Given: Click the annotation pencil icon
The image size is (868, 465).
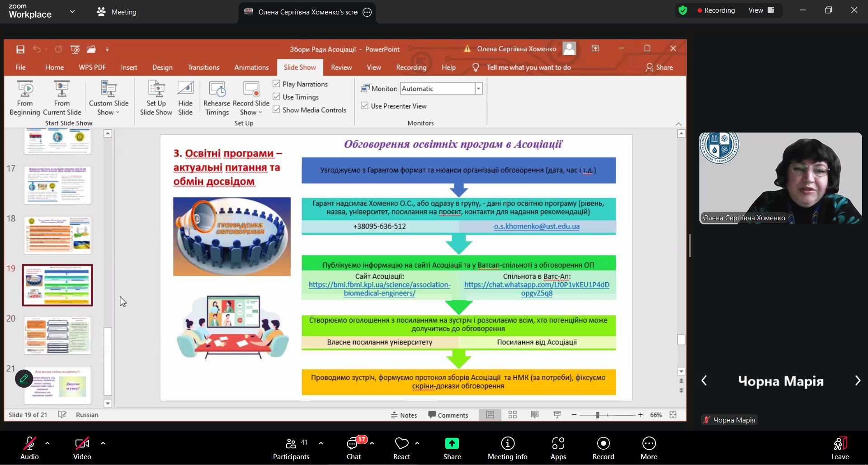Looking at the screenshot, I should coord(24,379).
